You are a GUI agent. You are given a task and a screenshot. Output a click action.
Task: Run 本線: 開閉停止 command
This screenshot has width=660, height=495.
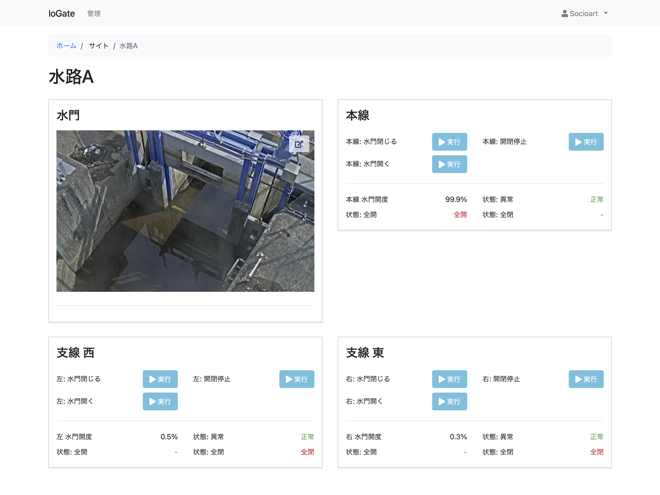(x=586, y=142)
